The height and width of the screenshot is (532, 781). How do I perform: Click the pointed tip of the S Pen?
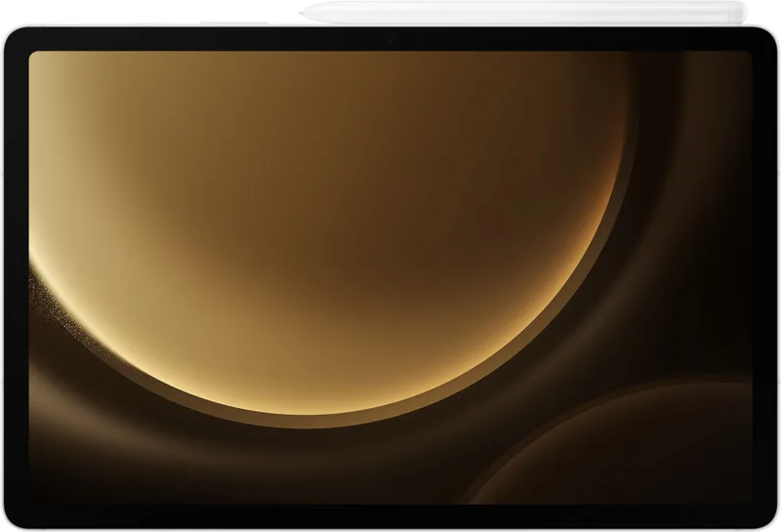(x=303, y=13)
